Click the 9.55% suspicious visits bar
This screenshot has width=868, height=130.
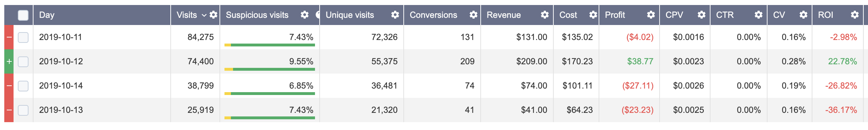tap(270, 69)
